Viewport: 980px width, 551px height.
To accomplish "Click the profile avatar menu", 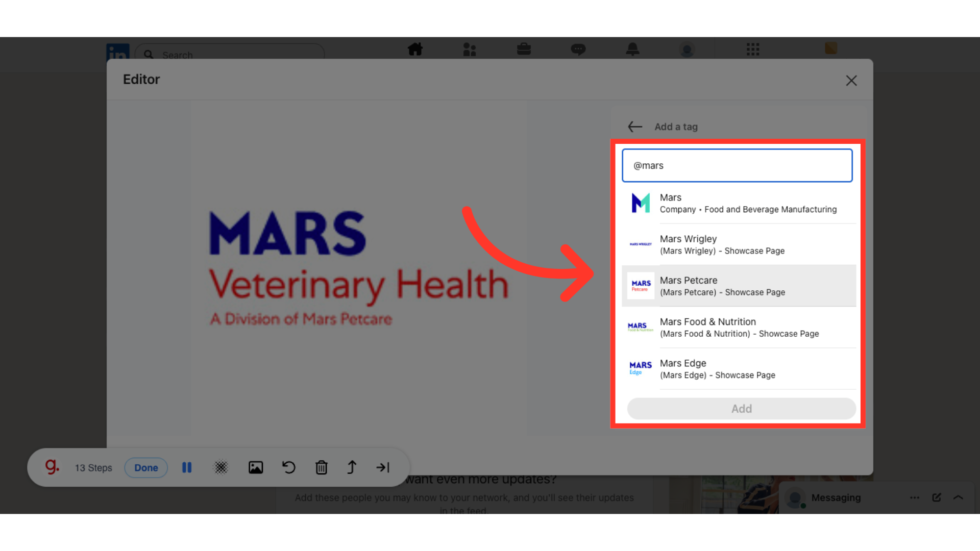I will tap(687, 50).
